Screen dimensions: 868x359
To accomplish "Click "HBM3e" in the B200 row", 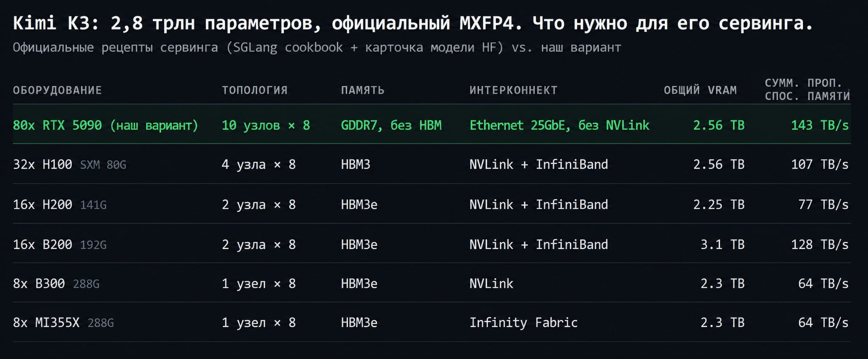I will pos(359,245).
